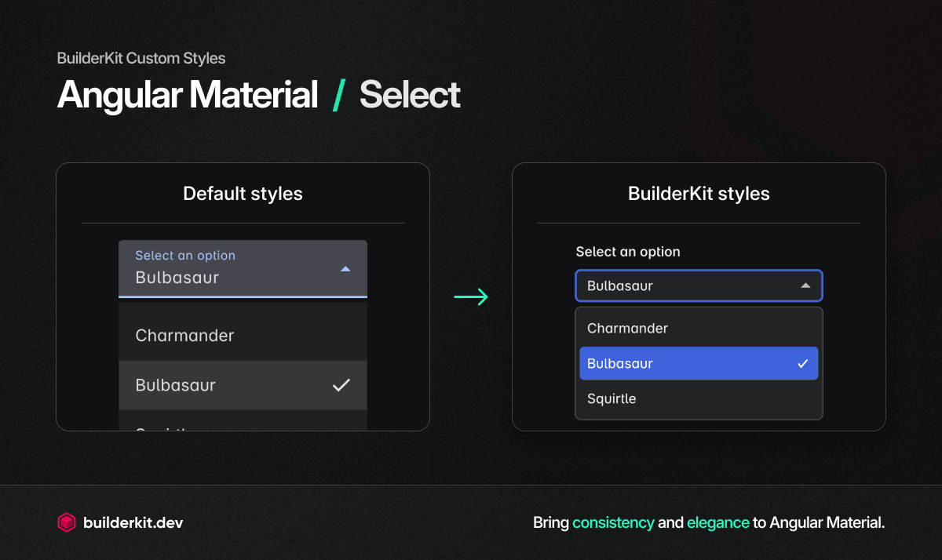Click the default-styles Bulbasaur select field
The height and width of the screenshot is (560, 942).
coord(243,269)
